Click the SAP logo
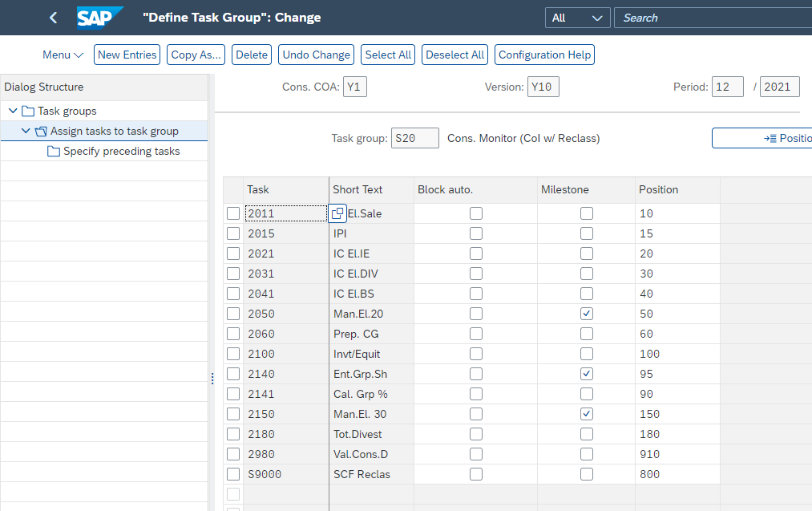The image size is (812, 511). [100, 18]
